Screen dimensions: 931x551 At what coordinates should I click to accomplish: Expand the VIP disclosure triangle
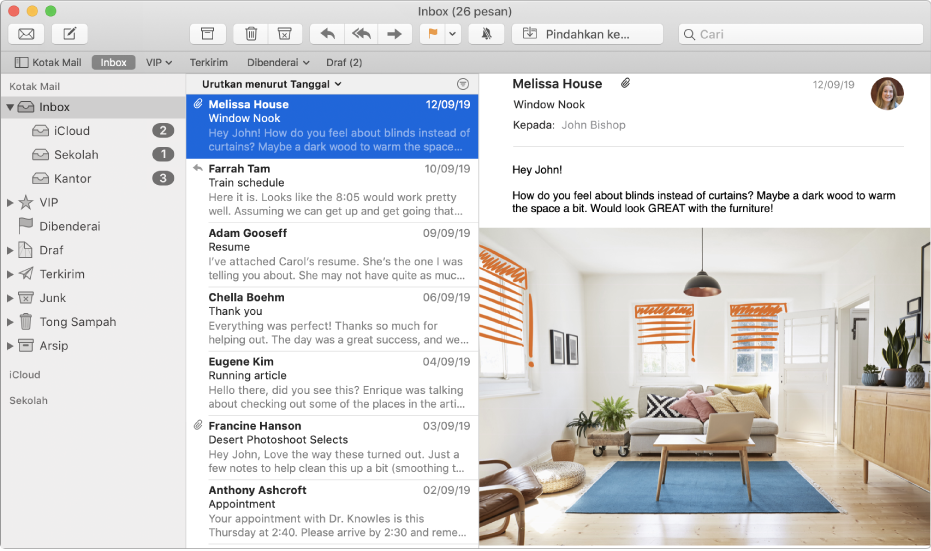click(10, 203)
